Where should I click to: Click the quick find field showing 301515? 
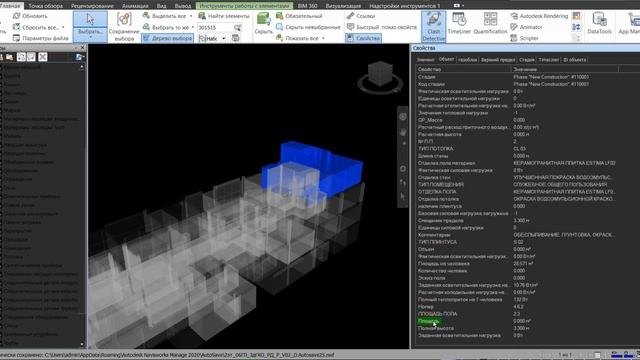coord(215,27)
